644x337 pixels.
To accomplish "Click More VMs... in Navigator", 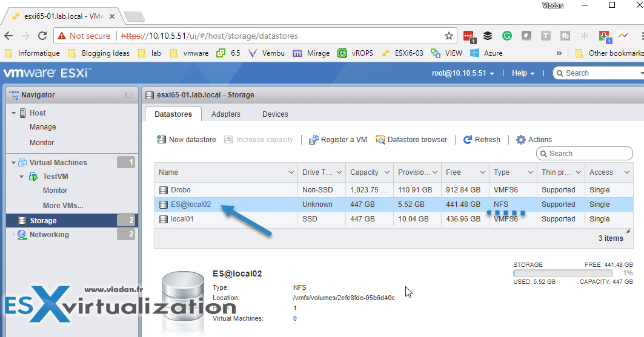I will point(63,205).
